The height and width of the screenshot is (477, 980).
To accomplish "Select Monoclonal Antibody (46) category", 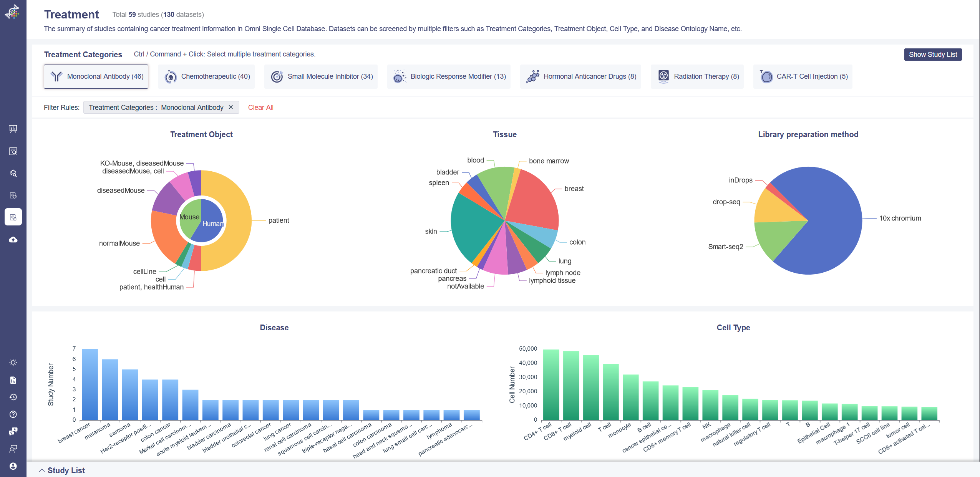I will tap(96, 76).
